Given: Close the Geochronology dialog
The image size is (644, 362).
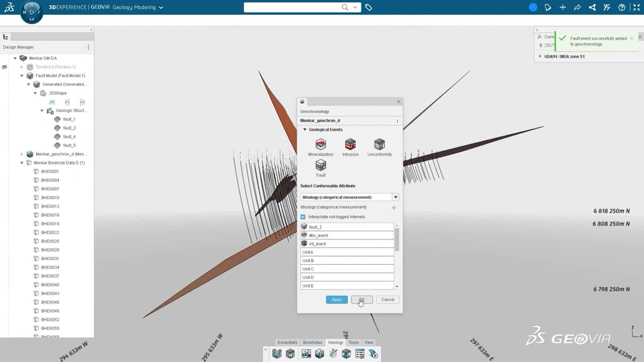Looking at the screenshot, I should 398,102.
